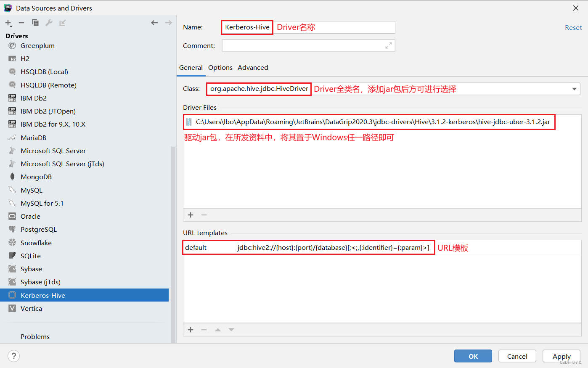Select the default URL template row
Viewport: 588px width, 368px height.
(x=382, y=247)
